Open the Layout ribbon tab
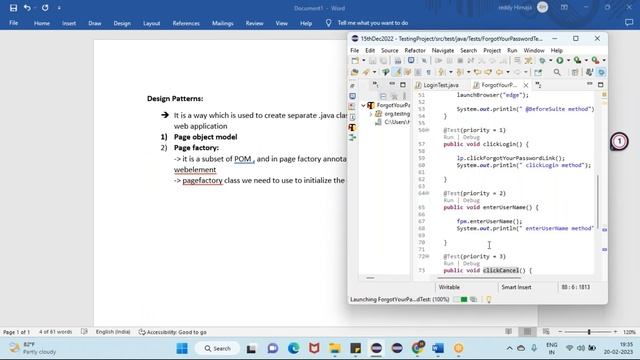Screen dimensions: 640x360 pyautogui.click(x=151, y=23)
